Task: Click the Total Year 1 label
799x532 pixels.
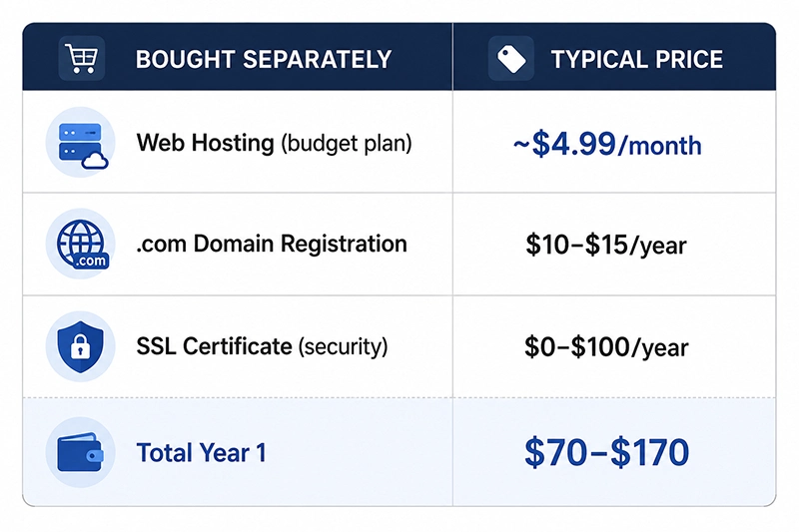Action: [202, 452]
